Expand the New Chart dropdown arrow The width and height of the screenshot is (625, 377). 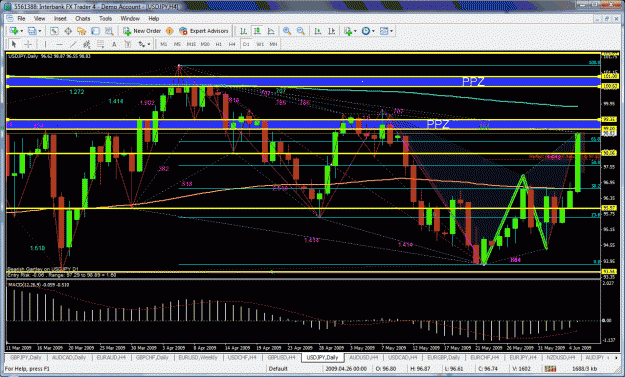pos(21,31)
